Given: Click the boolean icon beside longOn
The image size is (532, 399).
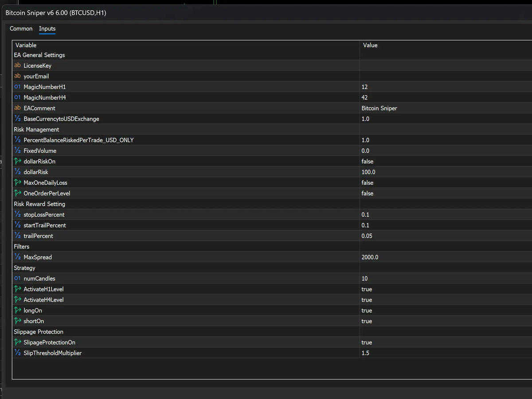Looking at the screenshot, I should pos(17,310).
